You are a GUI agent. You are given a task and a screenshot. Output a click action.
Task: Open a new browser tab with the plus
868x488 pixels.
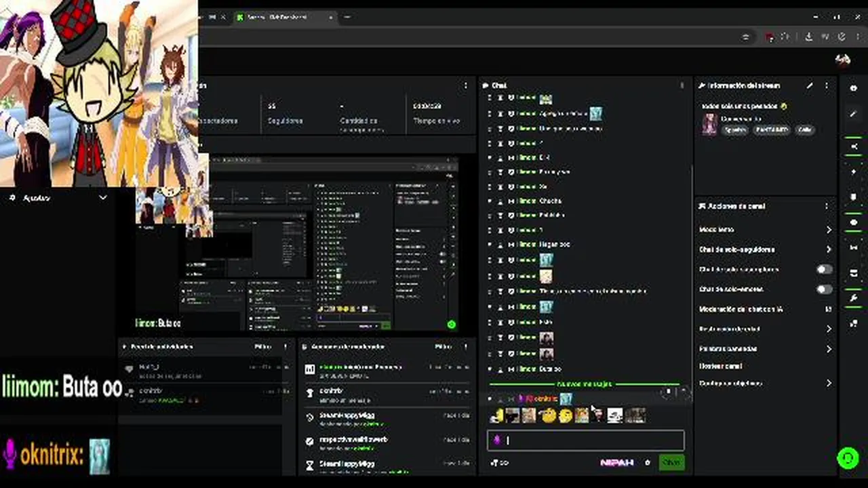click(x=348, y=17)
